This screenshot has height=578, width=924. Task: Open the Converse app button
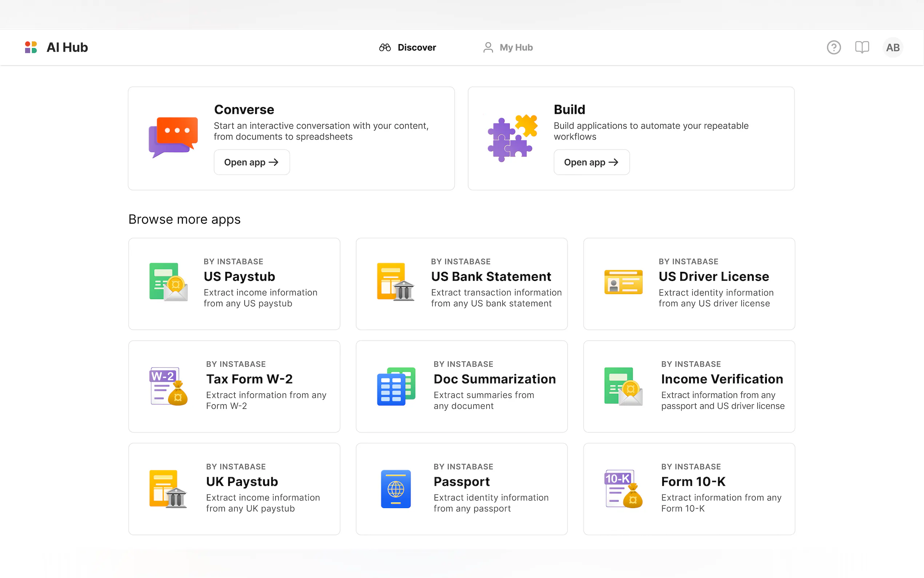251,162
